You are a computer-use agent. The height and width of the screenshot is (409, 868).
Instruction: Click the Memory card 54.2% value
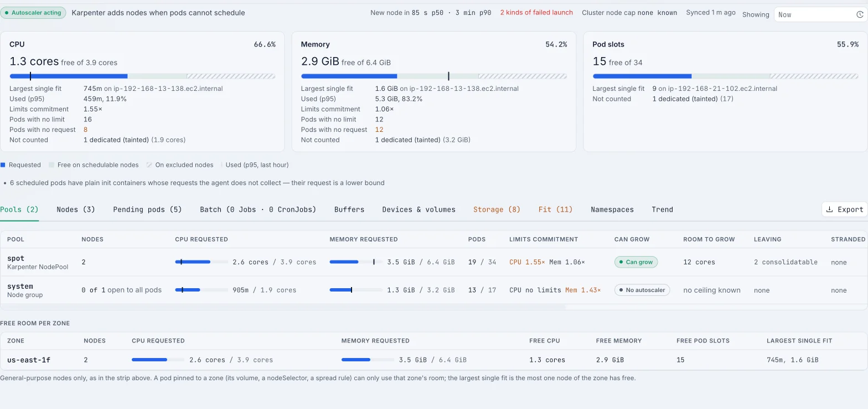coord(556,44)
